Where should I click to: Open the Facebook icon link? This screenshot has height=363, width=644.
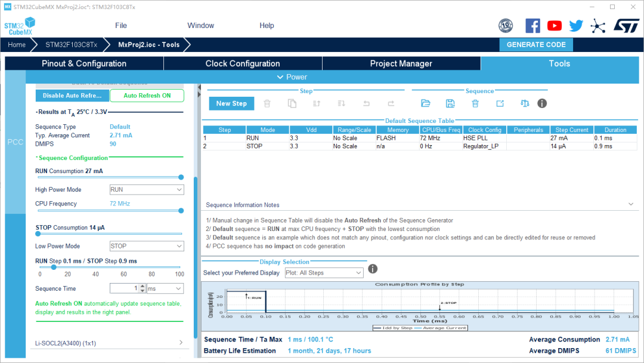point(532,26)
